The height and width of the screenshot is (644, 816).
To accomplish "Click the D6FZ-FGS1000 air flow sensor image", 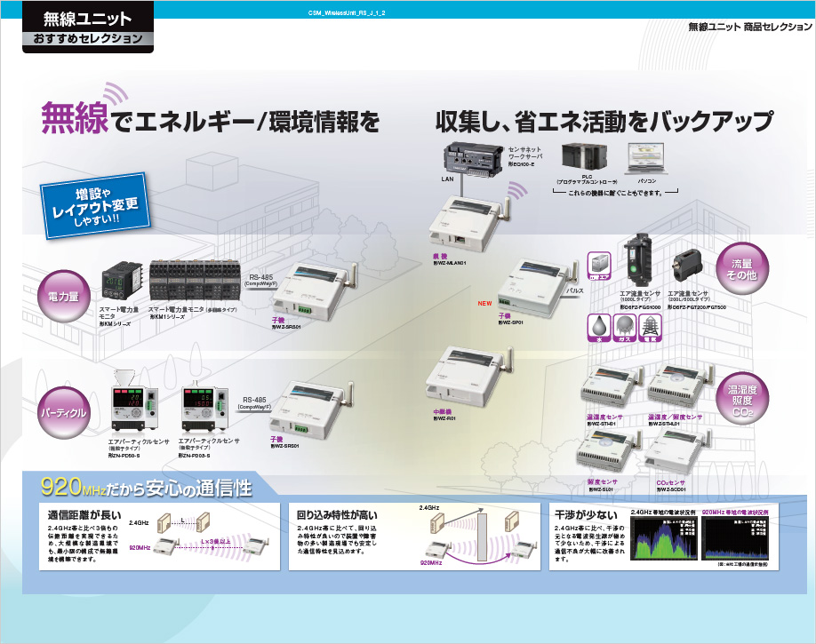I will (637, 261).
